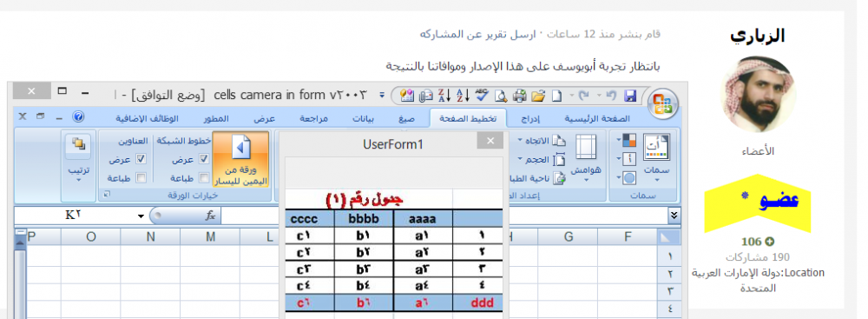The width and height of the screenshot is (868, 319).
Task: Toggle the sheet right-to-left button
Action: coord(240,159)
